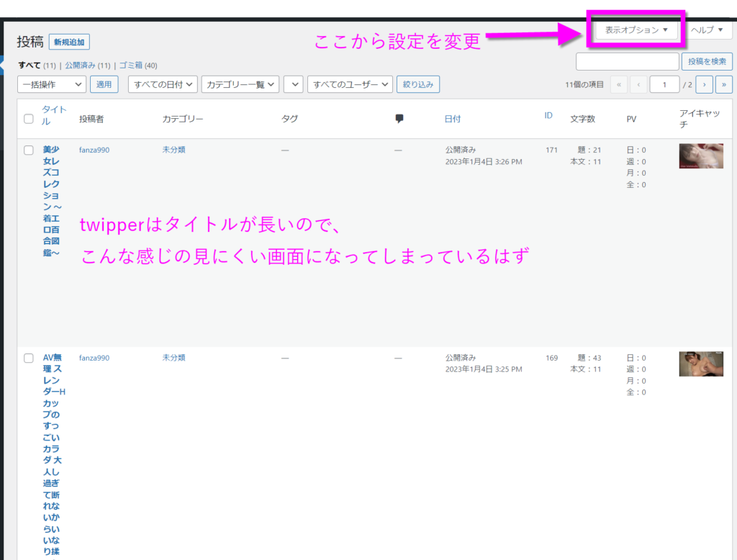Open the すべての日付 date filter dropdown
The width and height of the screenshot is (737, 560).
163,85
